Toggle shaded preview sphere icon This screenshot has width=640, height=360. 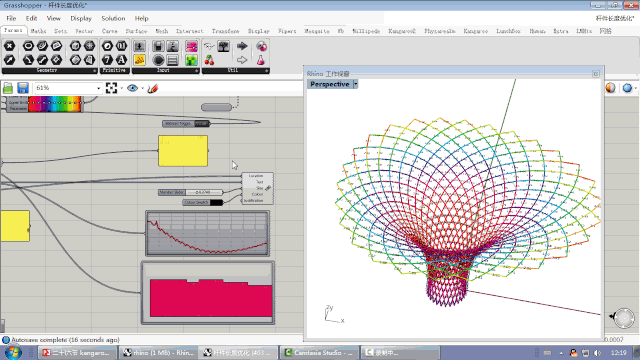click(x=610, y=88)
